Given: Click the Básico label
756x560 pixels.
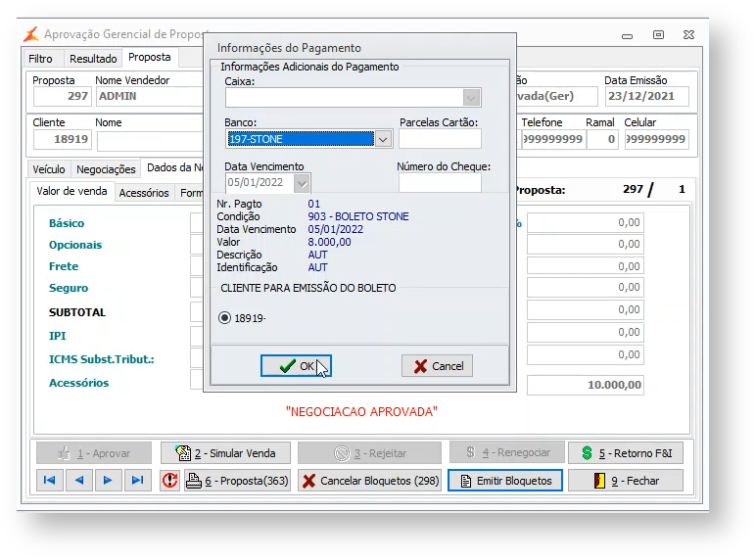Looking at the screenshot, I should pos(67,223).
